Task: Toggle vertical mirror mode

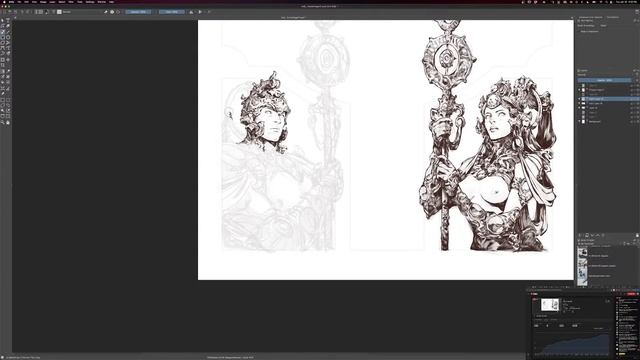Action: tap(200, 12)
